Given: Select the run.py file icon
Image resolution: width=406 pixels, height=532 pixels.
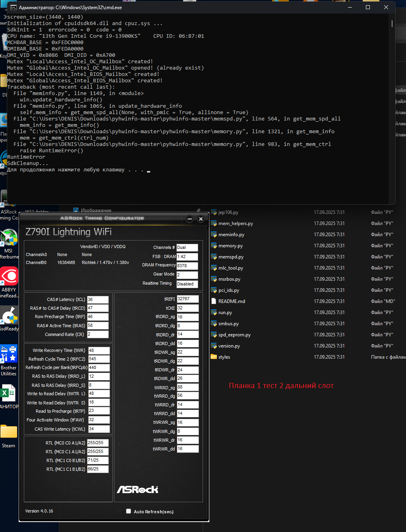Looking at the screenshot, I should pos(214,313).
